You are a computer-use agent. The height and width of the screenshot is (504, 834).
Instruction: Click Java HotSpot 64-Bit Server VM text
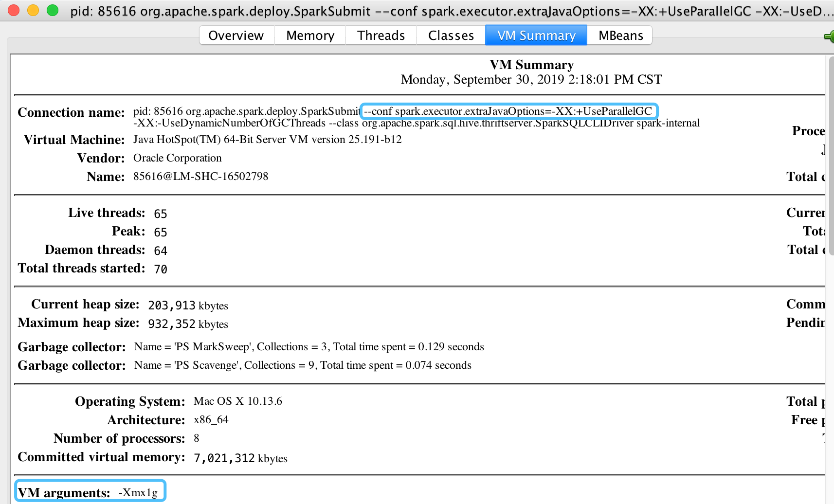[x=267, y=140]
